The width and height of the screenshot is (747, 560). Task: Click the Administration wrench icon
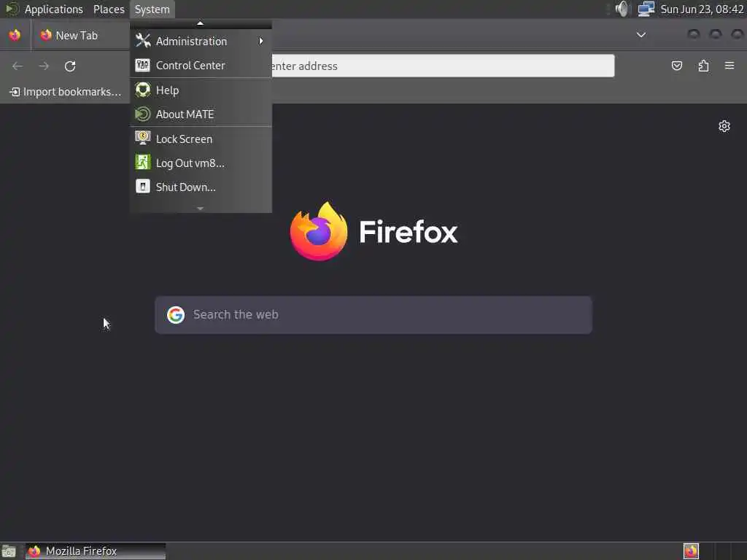point(142,41)
